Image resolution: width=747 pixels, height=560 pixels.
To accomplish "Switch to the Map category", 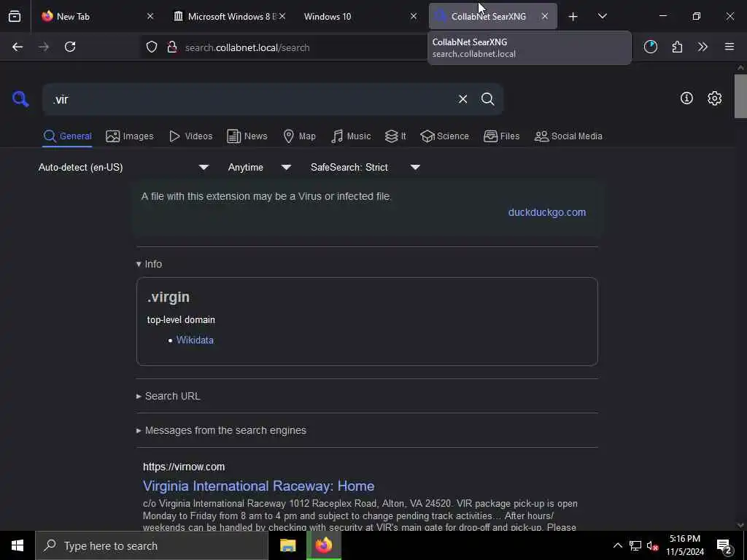I will pos(299,136).
